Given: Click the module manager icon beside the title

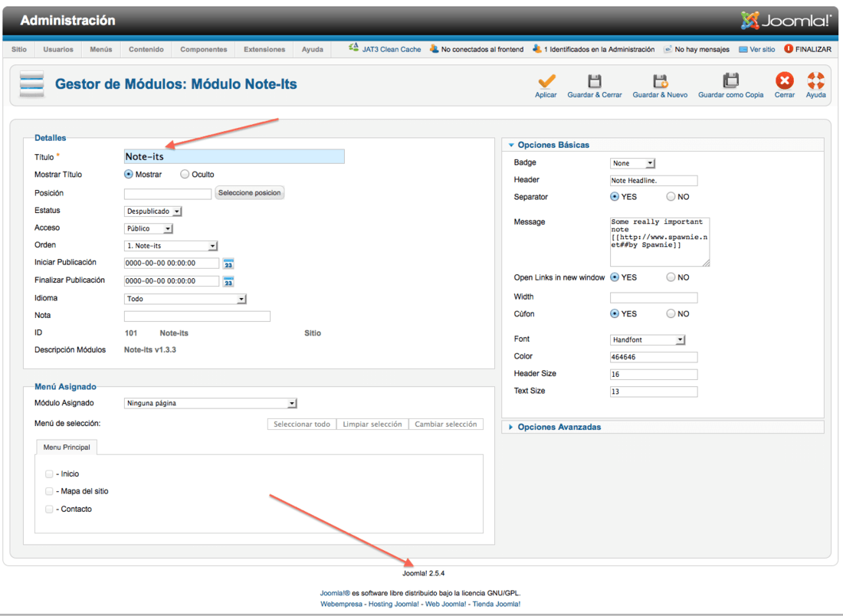Looking at the screenshot, I should pyautogui.click(x=31, y=84).
